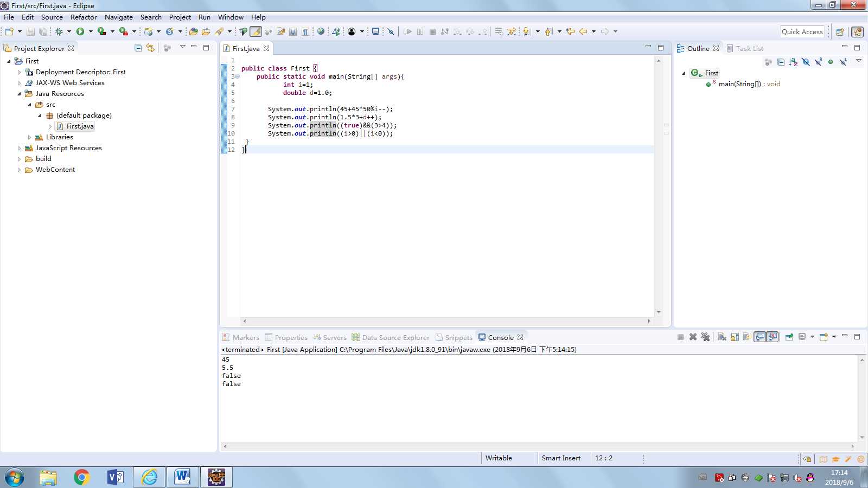Screen dimensions: 868x488
Task: Open Display Selected Console dropdown arrow
Action: coord(812,337)
